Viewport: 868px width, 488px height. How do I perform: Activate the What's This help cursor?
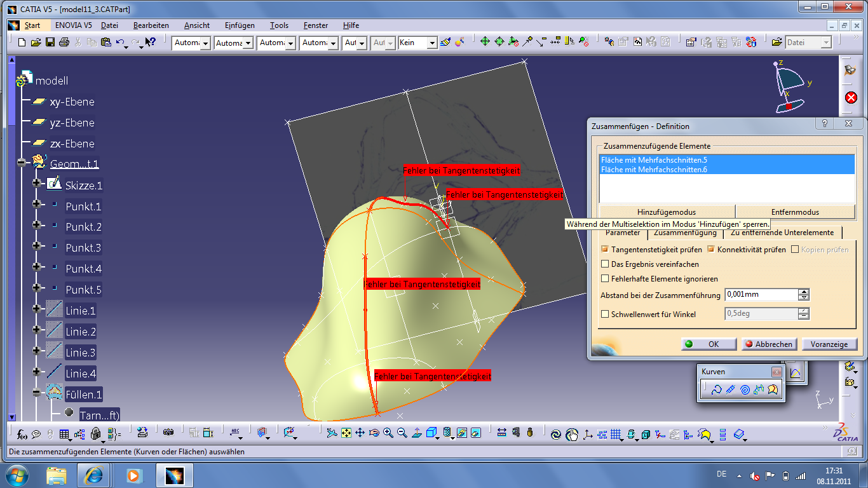[x=151, y=43]
